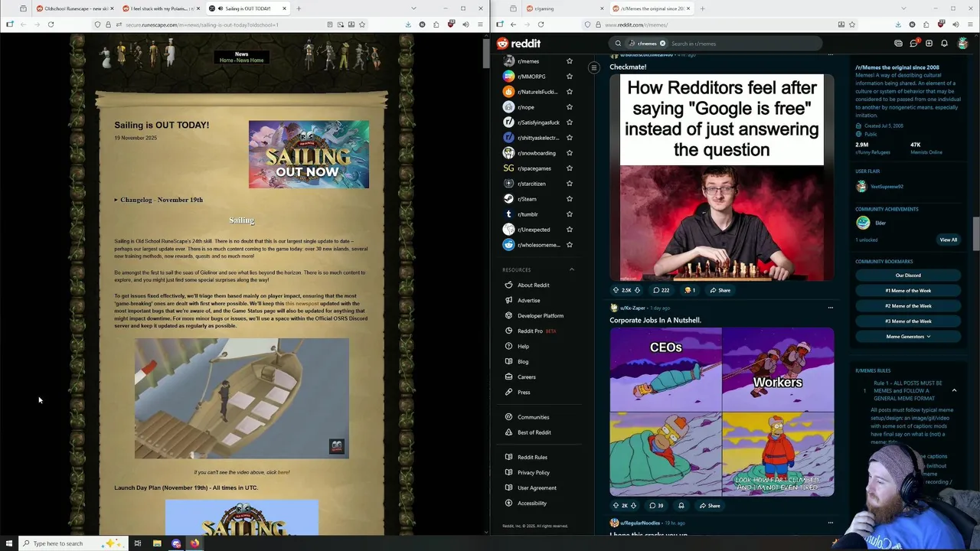Viewport: 980px width, 551px height.
Task: Open comments on the Checkmate post (222)
Action: (x=661, y=290)
